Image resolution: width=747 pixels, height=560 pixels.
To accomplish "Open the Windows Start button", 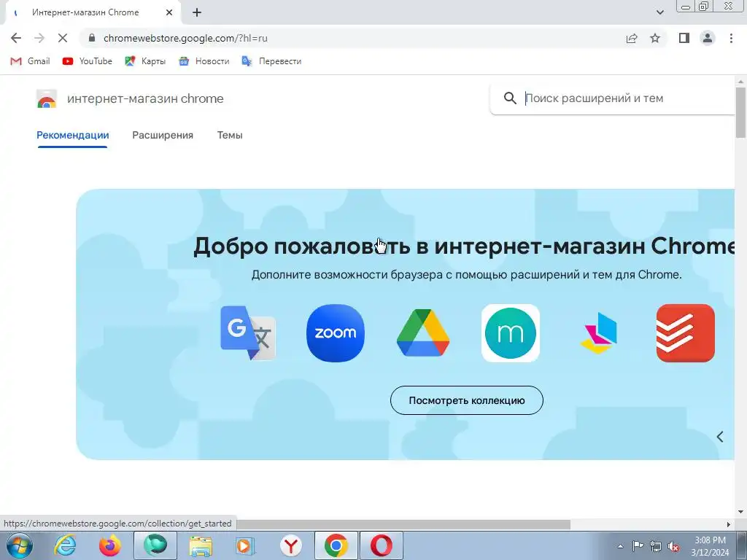I will click(20, 545).
